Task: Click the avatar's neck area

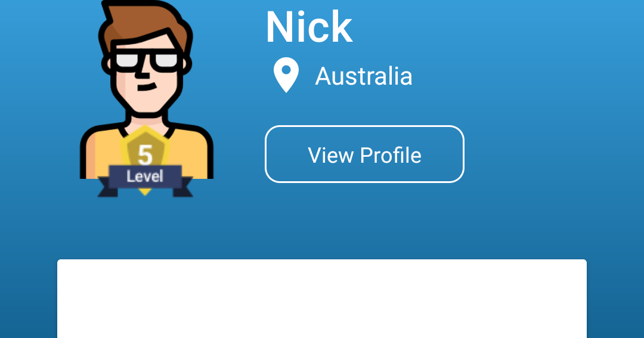Action: pyautogui.click(x=147, y=120)
